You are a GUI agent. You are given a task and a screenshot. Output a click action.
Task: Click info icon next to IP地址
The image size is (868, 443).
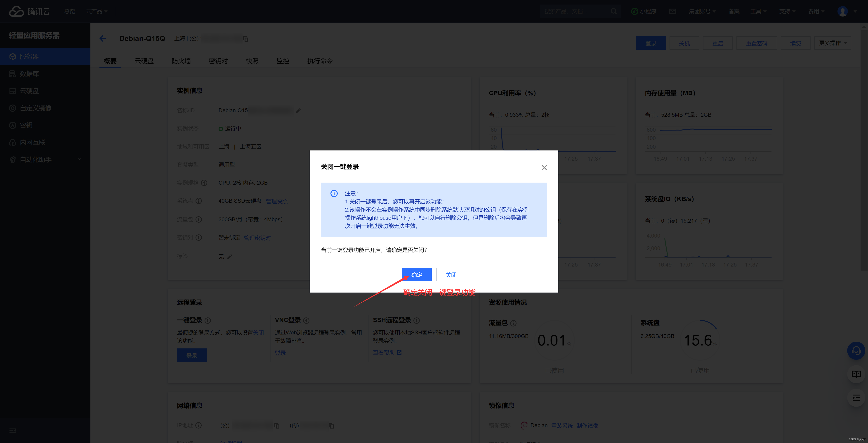pos(198,425)
